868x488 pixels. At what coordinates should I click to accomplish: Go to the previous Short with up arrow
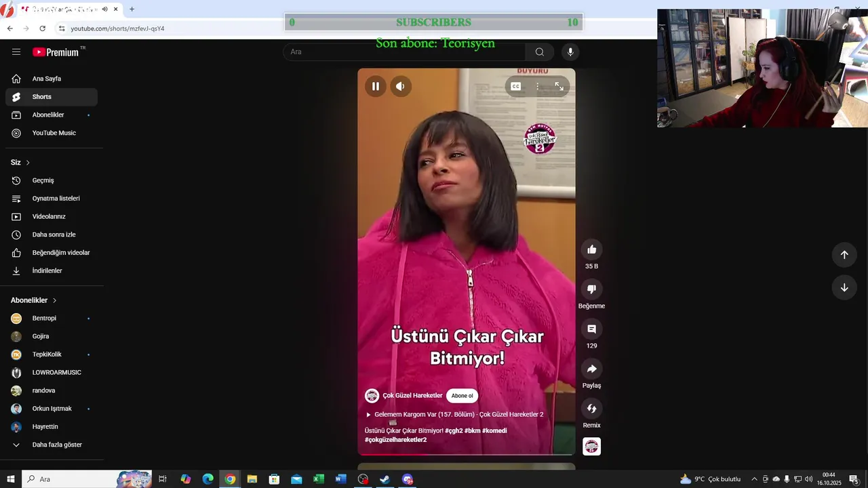pyautogui.click(x=844, y=255)
